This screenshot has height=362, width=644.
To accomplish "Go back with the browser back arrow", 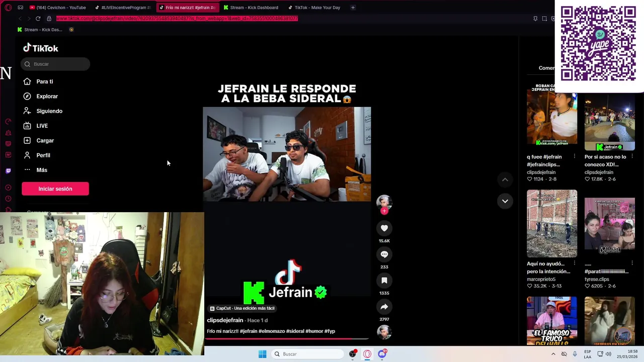I will 20,19.
